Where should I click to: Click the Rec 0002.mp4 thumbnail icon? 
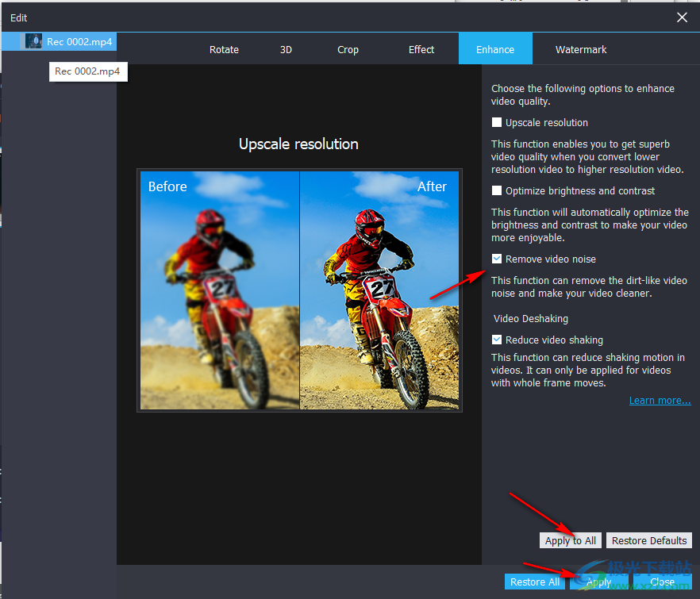point(33,41)
